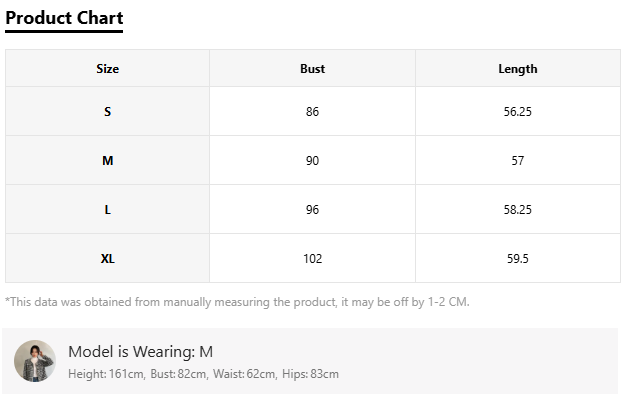Click the bust value 102
Image resolution: width=623 pixels, height=407 pixels.
tap(312, 259)
